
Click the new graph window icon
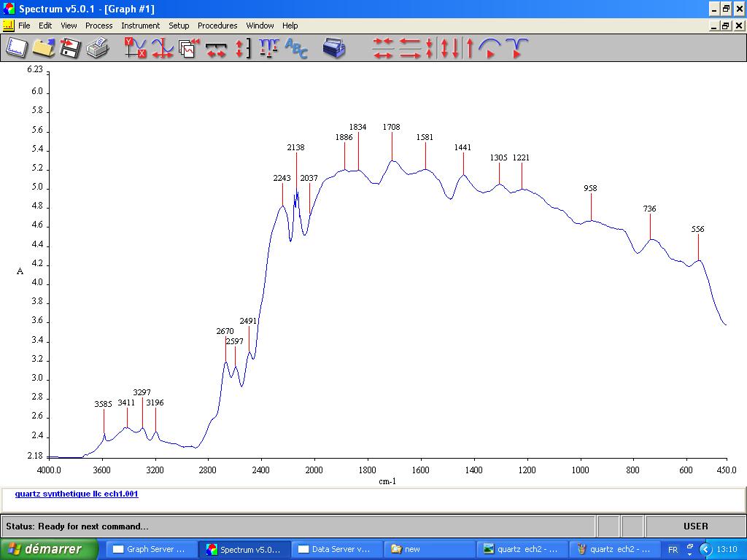(x=17, y=48)
